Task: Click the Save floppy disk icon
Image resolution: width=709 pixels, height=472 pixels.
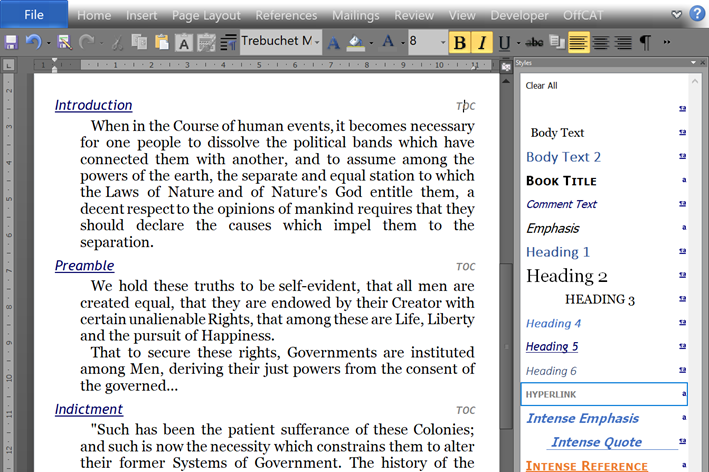Action: coord(11,42)
